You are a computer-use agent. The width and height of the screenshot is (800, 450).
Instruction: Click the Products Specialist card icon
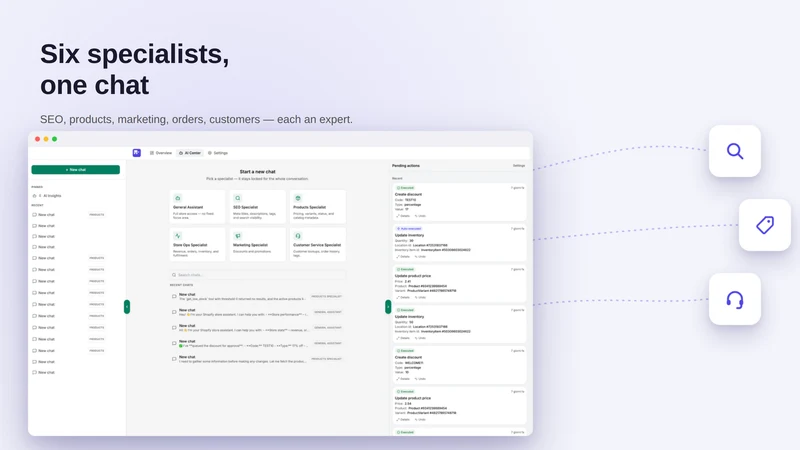pos(298,198)
